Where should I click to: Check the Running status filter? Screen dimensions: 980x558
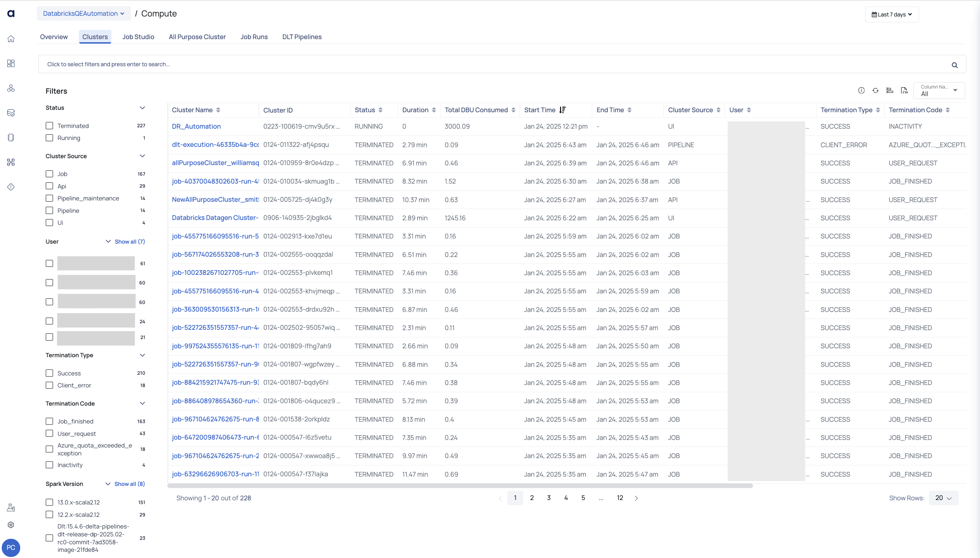point(49,138)
